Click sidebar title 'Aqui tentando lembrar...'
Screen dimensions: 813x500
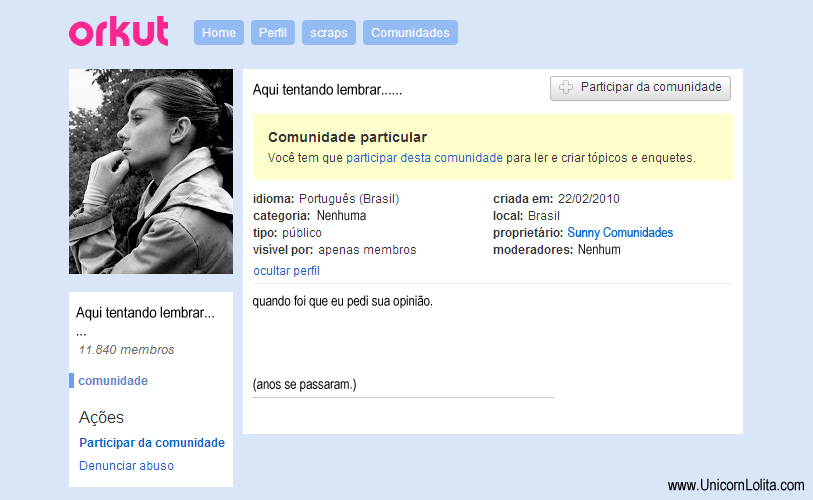tap(145, 313)
